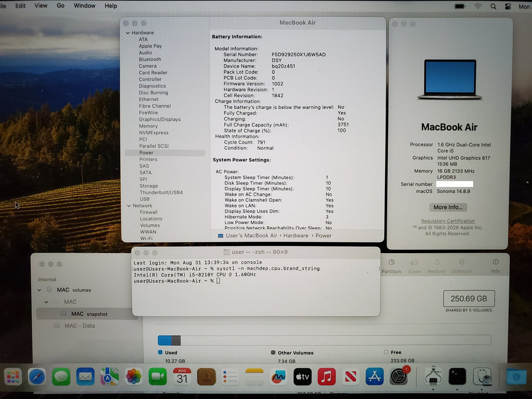Open the Downloads folder in the Dock
The height and width of the screenshot is (399, 532).
[516, 377]
